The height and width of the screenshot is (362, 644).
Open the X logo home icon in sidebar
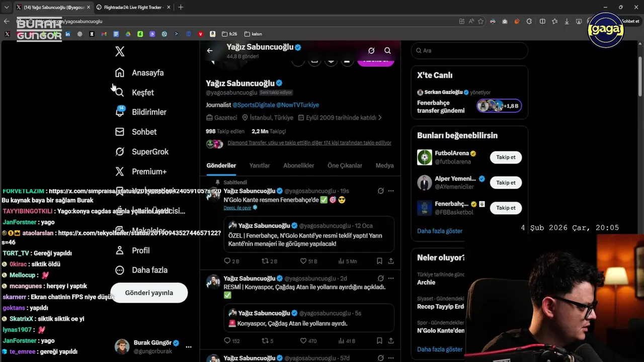point(120,51)
